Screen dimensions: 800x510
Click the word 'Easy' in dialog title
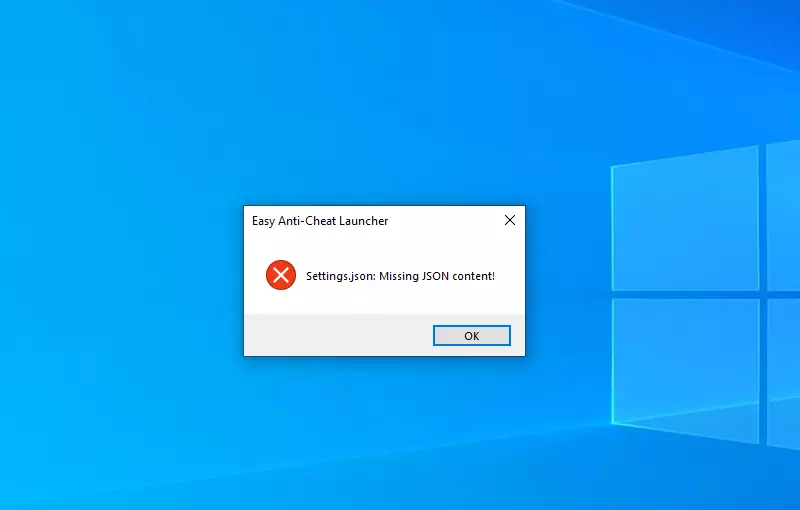263,221
